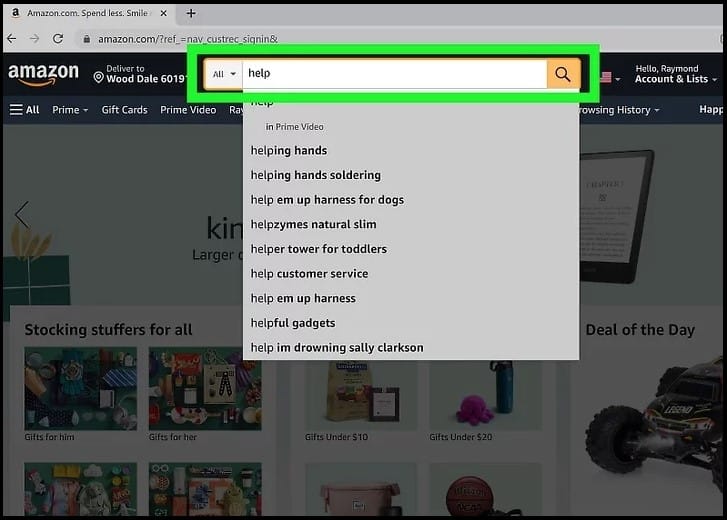Expand the Browsing History dropdown
The height and width of the screenshot is (520, 727).
(x=619, y=110)
